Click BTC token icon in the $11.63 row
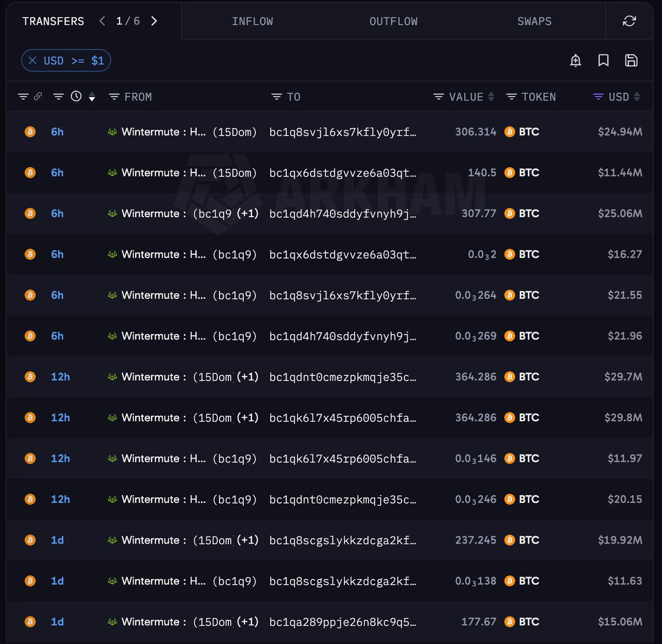The image size is (662, 644). click(510, 581)
